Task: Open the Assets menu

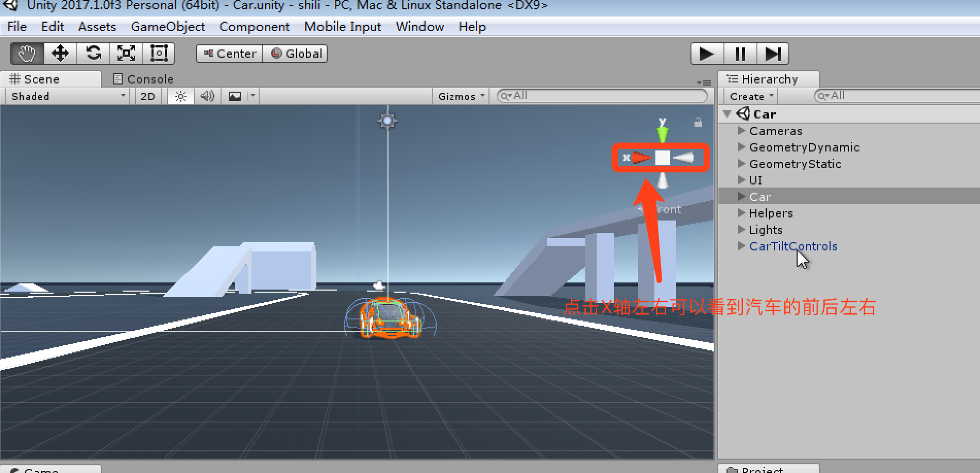Action: [x=97, y=26]
